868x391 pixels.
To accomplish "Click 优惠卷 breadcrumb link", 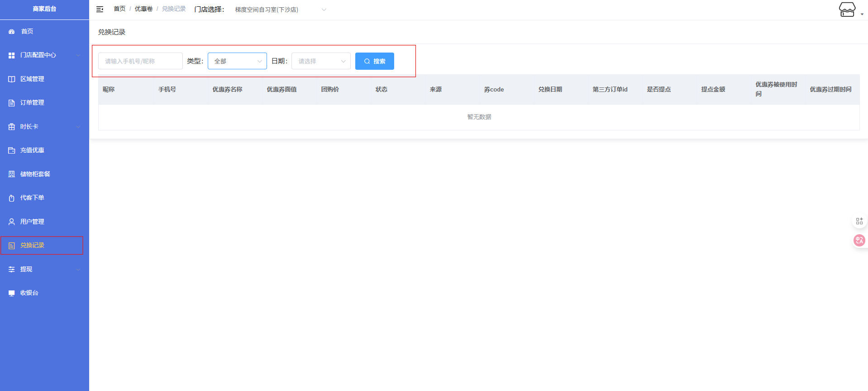I will pyautogui.click(x=143, y=9).
